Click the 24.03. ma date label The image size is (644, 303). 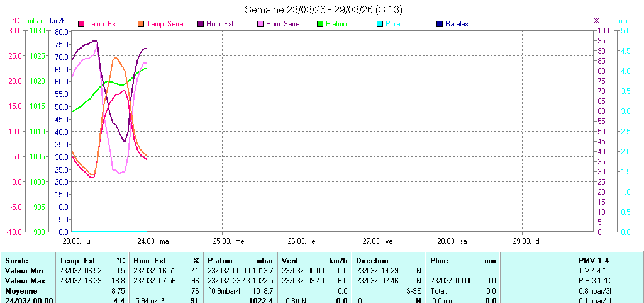click(152, 241)
